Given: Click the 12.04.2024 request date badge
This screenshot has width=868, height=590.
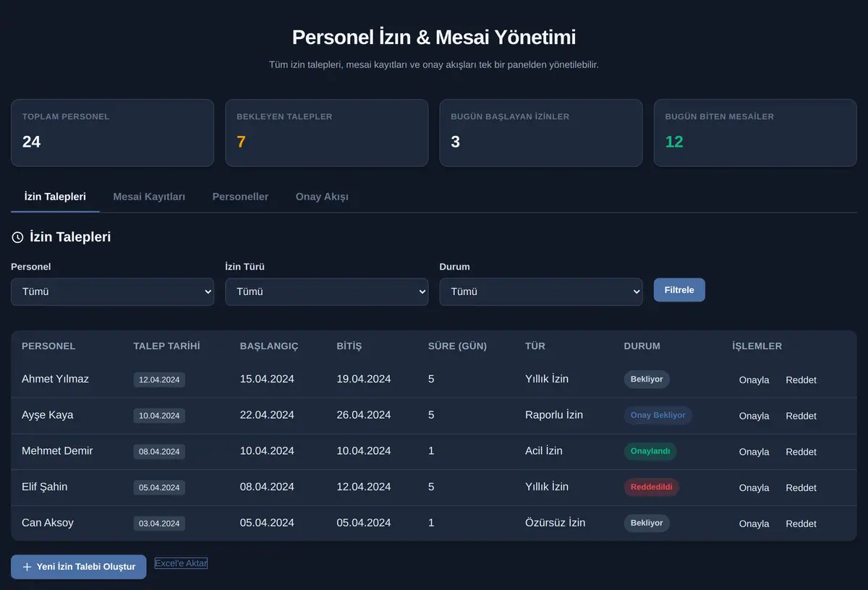Looking at the screenshot, I should 159,380.
